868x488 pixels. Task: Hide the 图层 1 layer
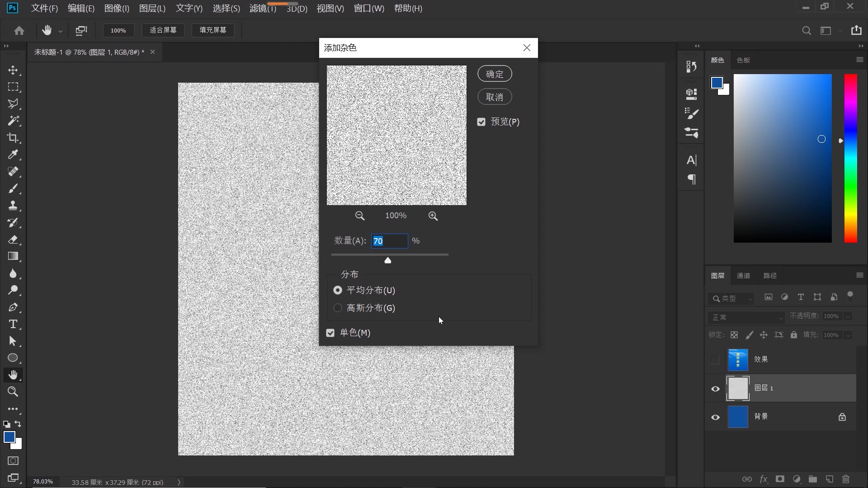click(715, 389)
